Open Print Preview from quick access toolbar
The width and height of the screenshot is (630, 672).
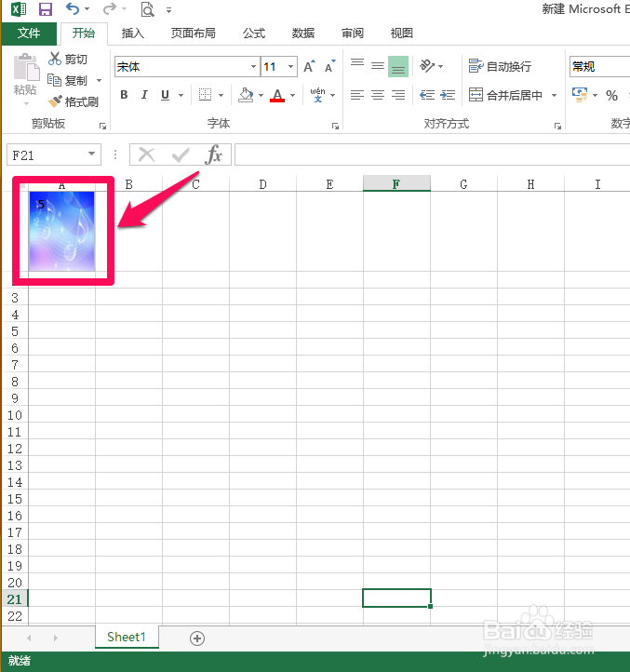pyautogui.click(x=147, y=9)
